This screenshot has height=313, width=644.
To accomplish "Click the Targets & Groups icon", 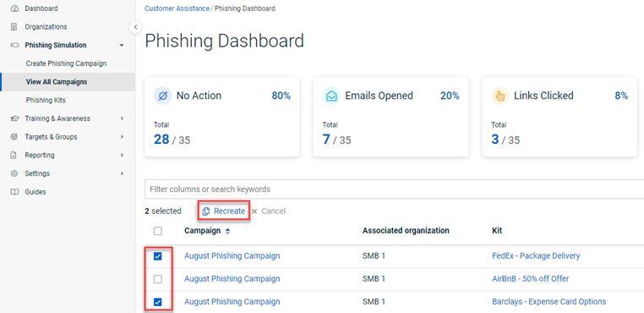I will [14, 137].
